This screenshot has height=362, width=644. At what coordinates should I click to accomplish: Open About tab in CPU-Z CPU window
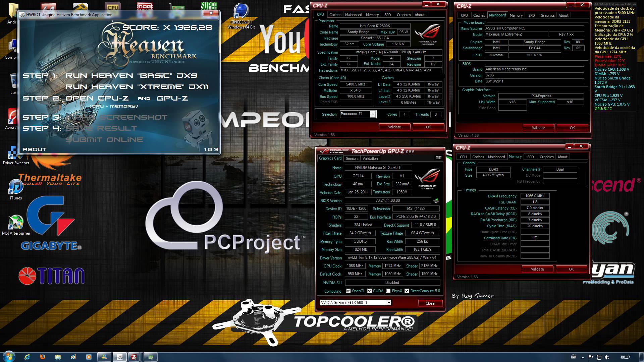coord(420,15)
